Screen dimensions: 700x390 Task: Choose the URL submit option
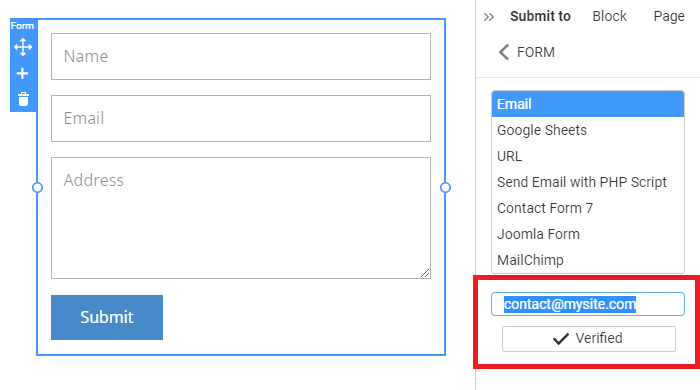(588, 156)
